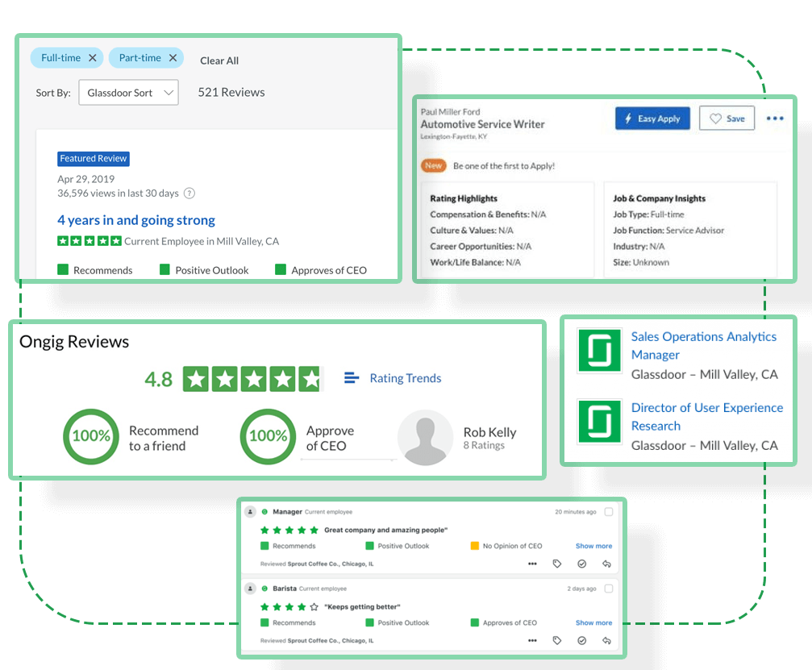Click the 100% Approve of CEO circle
The image size is (812, 670).
[x=269, y=436]
